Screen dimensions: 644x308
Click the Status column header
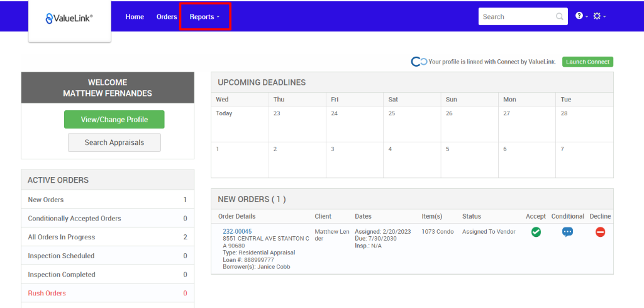(472, 216)
